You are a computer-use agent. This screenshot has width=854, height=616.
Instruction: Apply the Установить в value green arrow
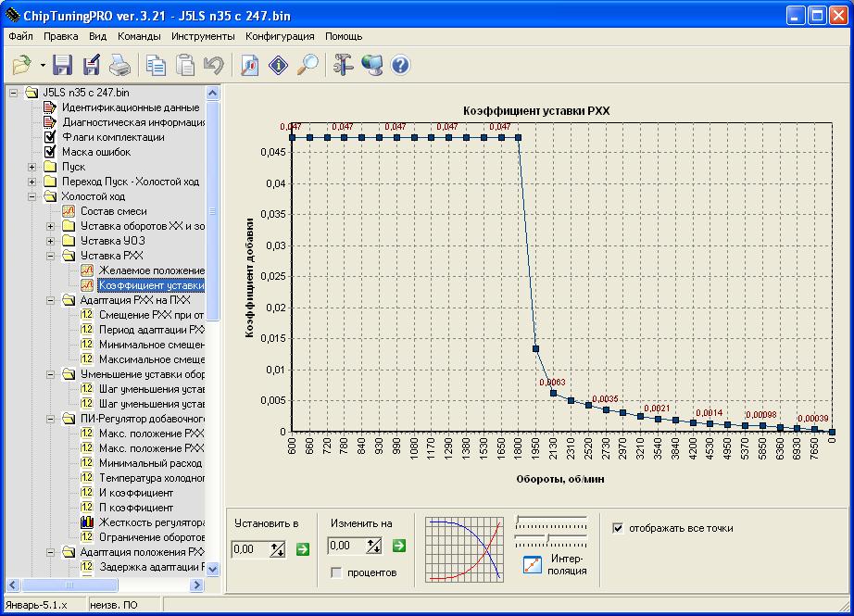pos(302,549)
